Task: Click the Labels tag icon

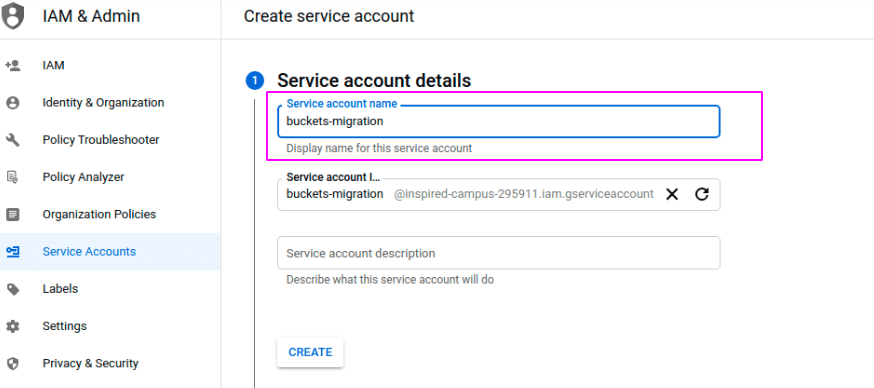Action: coord(12,289)
